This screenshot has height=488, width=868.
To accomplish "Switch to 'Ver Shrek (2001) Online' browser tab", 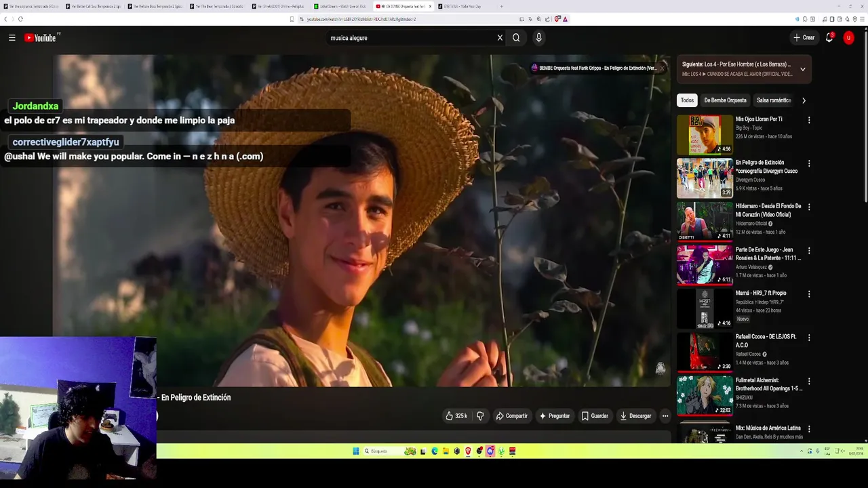I will click(x=279, y=6).
